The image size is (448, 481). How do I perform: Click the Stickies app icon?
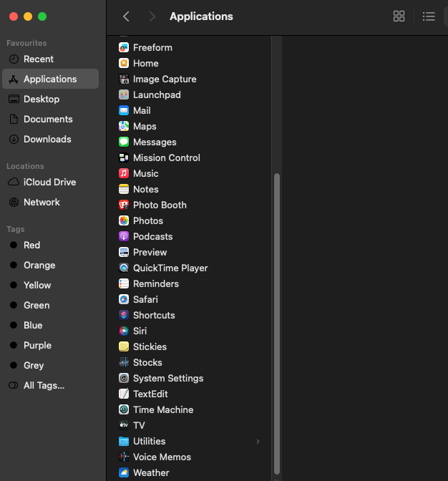[x=124, y=346]
